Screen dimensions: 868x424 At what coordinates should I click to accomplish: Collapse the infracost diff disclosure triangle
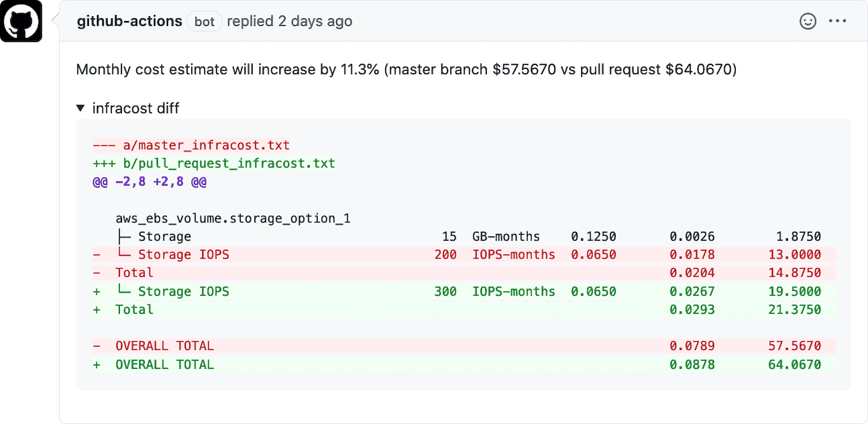81,108
